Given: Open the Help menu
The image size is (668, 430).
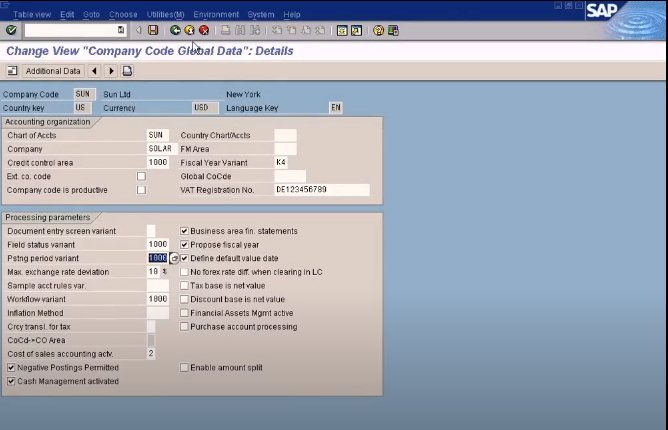Looking at the screenshot, I should (x=292, y=14).
